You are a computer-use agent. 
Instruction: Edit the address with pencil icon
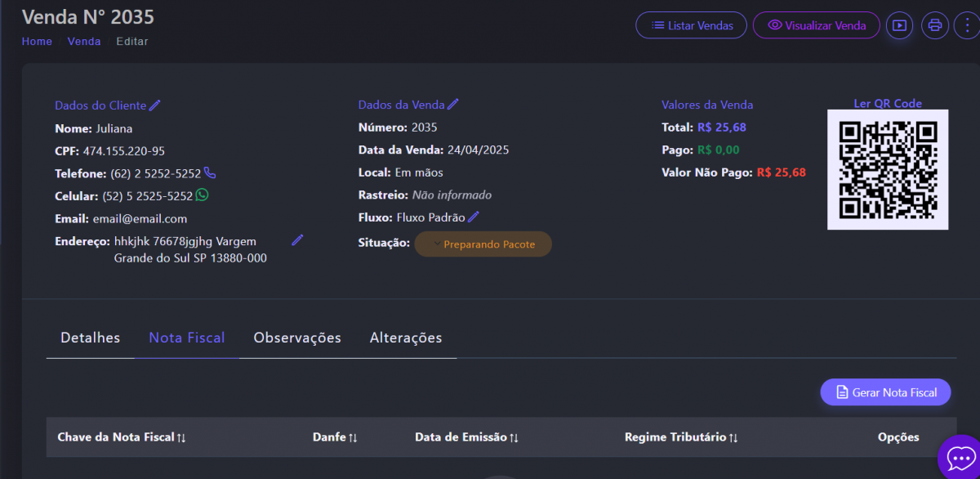(297, 239)
